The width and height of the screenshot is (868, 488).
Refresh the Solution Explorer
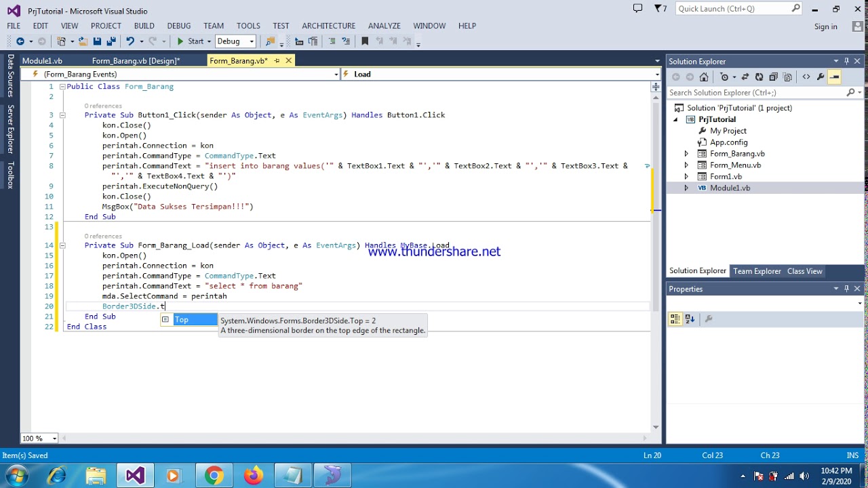(759, 77)
